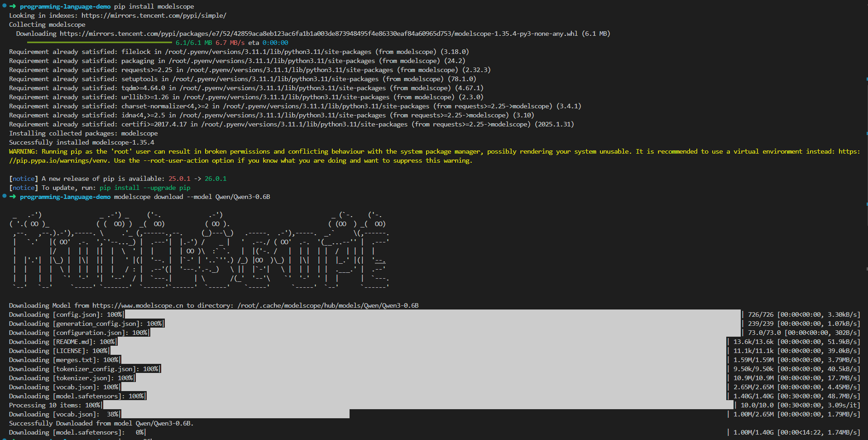This screenshot has width=868, height=440.
Task: Click the Tencent PyPI index URL
Action: pos(154,15)
